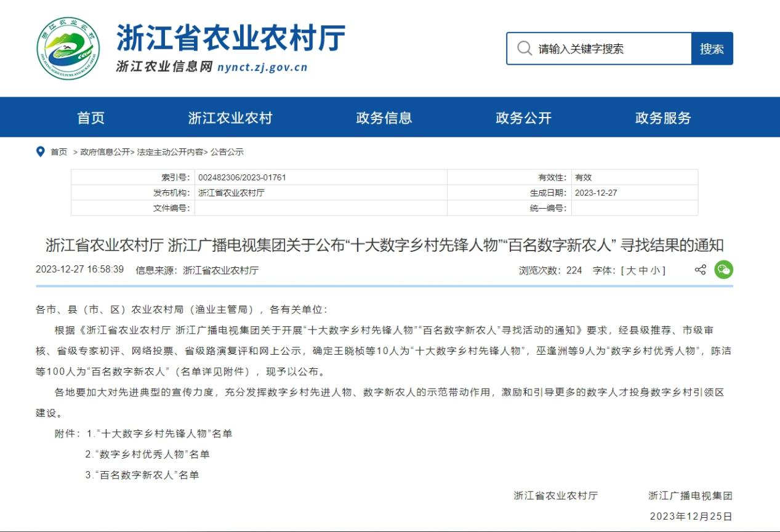Go to 浙江农业农村 in navigation bar
The width and height of the screenshot is (780, 532).
[230, 118]
